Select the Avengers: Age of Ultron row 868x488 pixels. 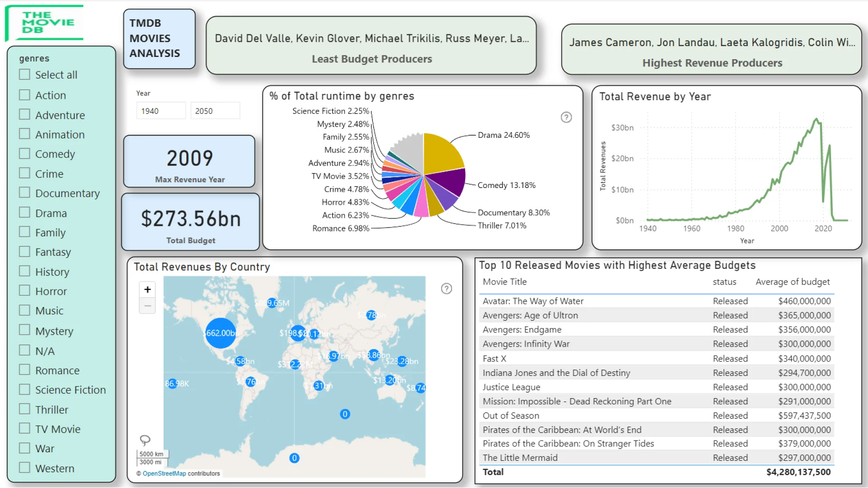(x=656, y=315)
